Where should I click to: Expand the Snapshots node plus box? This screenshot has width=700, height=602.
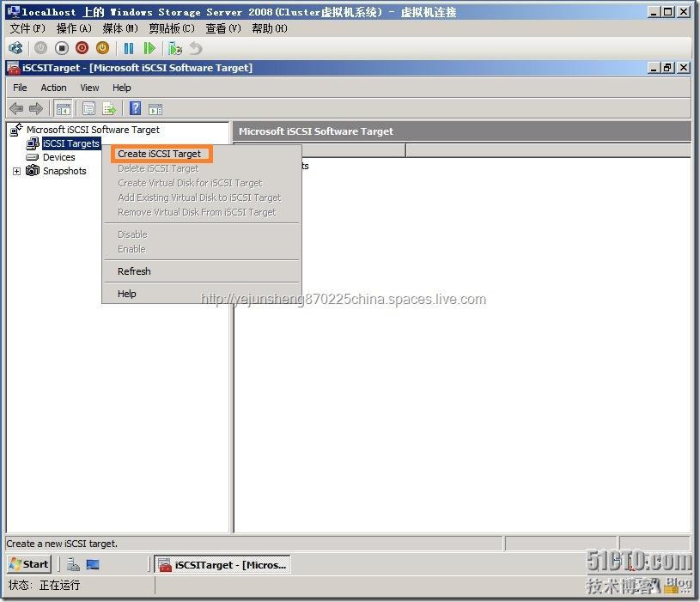(16, 171)
